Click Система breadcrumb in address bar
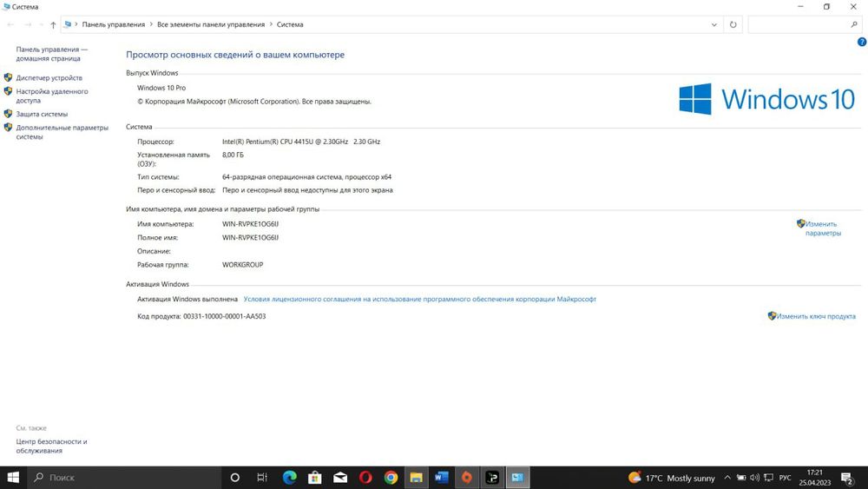This screenshot has width=868, height=489. pos(290,24)
